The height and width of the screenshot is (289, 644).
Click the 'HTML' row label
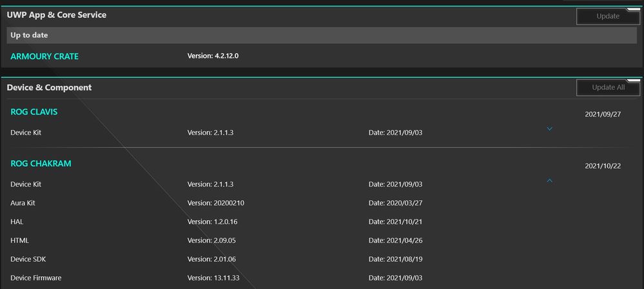coord(20,241)
